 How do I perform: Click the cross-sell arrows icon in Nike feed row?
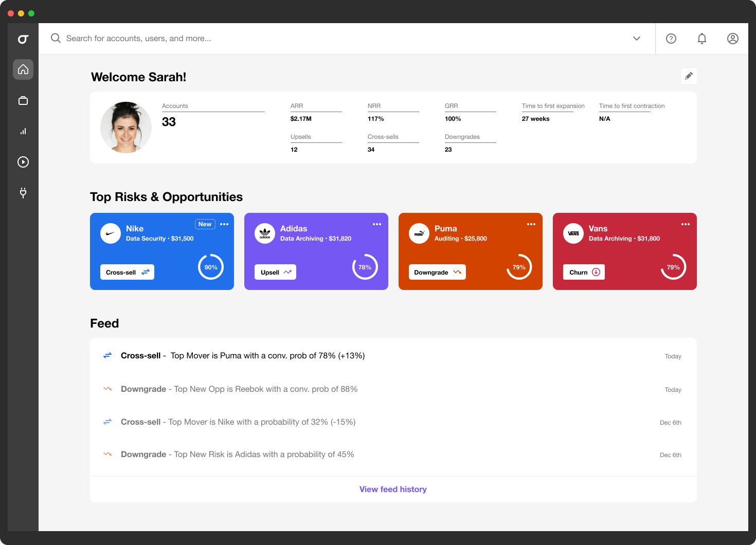[x=107, y=422]
